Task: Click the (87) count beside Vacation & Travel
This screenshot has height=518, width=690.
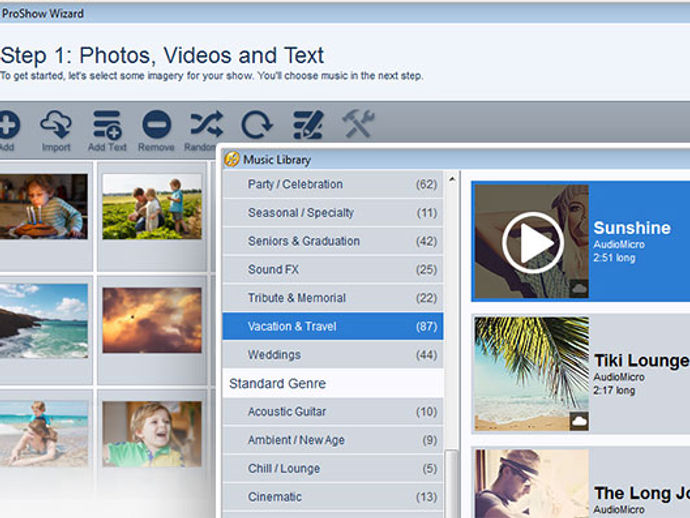Action: (426, 327)
